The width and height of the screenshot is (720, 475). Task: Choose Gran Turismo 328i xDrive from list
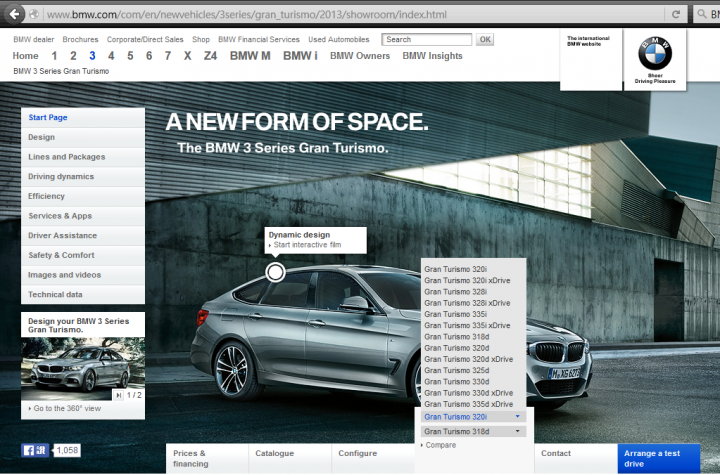point(467,303)
